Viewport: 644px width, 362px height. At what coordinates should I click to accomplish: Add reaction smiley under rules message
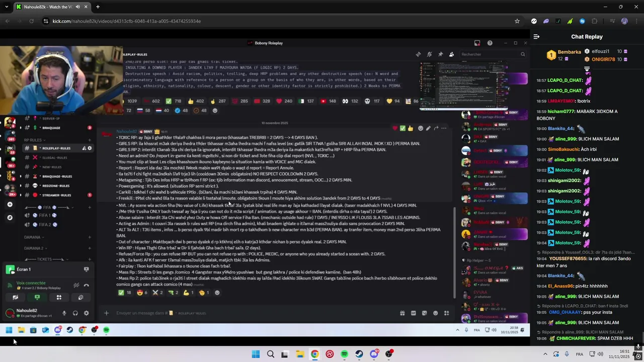point(217,293)
